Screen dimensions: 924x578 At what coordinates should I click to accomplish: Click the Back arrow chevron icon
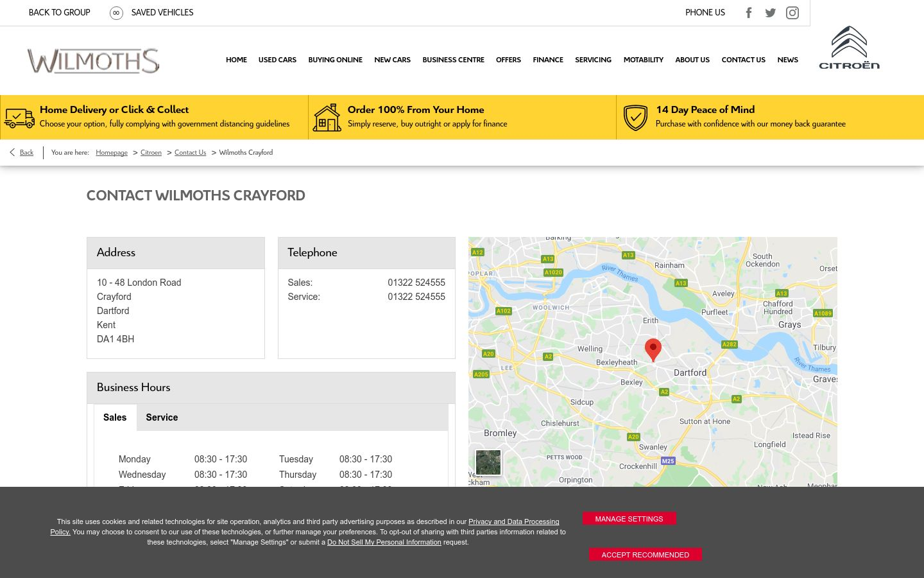point(12,152)
